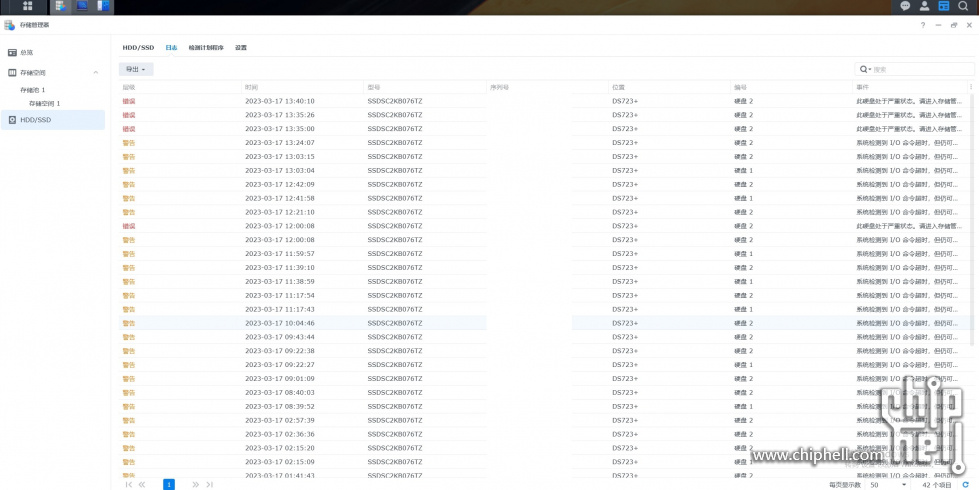Sort by the 层级 level column header

click(x=180, y=87)
